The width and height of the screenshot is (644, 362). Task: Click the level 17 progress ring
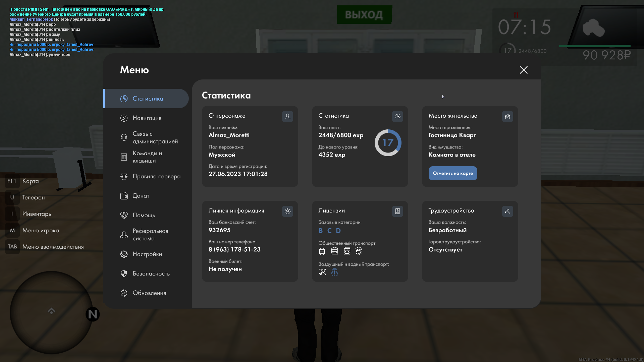point(388,143)
